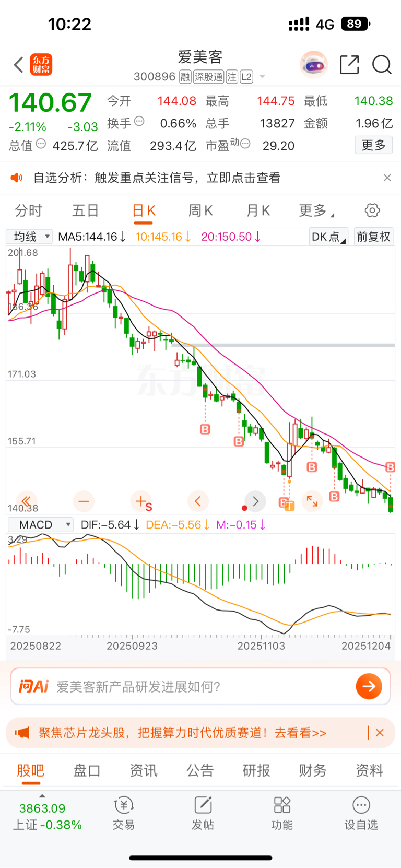Switch to the 分时 tab
Image resolution: width=401 pixels, height=868 pixels.
tap(28, 210)
